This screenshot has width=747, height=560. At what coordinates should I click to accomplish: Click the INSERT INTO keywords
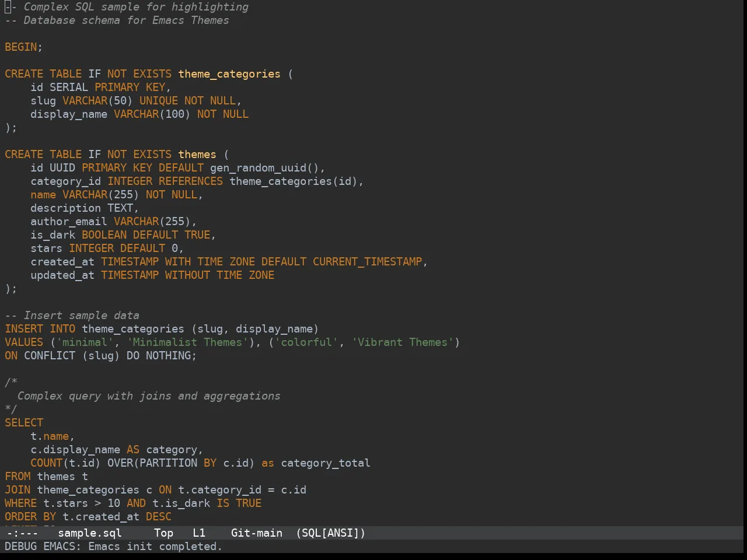40,329
